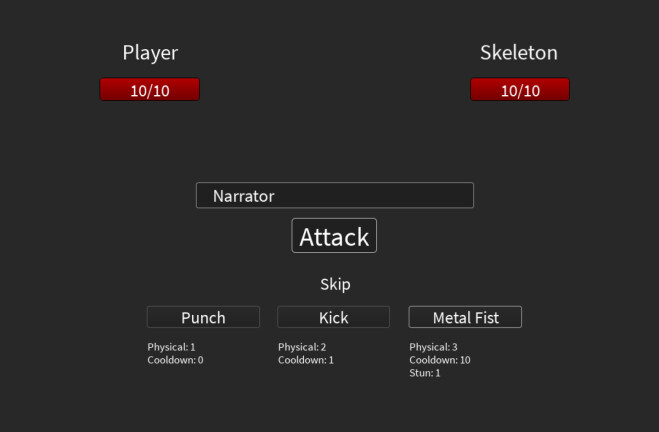The image size is (659, 432).
Task: Click the word Narrator inside the box
Action: point(243,196)
